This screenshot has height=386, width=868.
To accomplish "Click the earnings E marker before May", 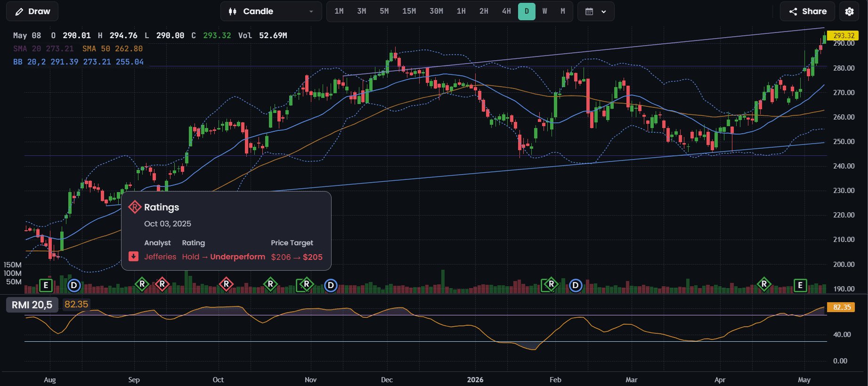I will click(800, 285).
